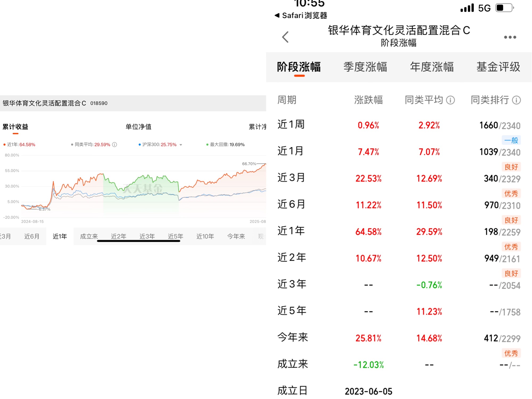
Task: Click the 一般 rating badge
Action: pos(511,140)
